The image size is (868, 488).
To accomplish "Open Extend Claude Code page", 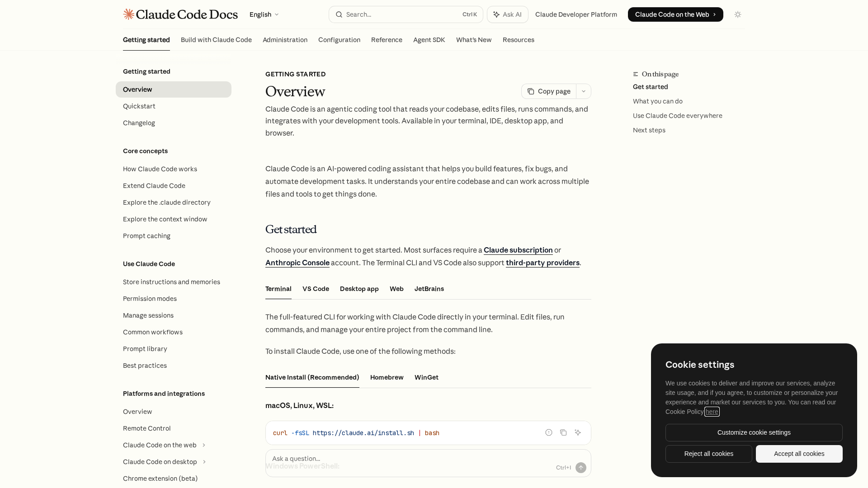I will click(x=174, y=186).
